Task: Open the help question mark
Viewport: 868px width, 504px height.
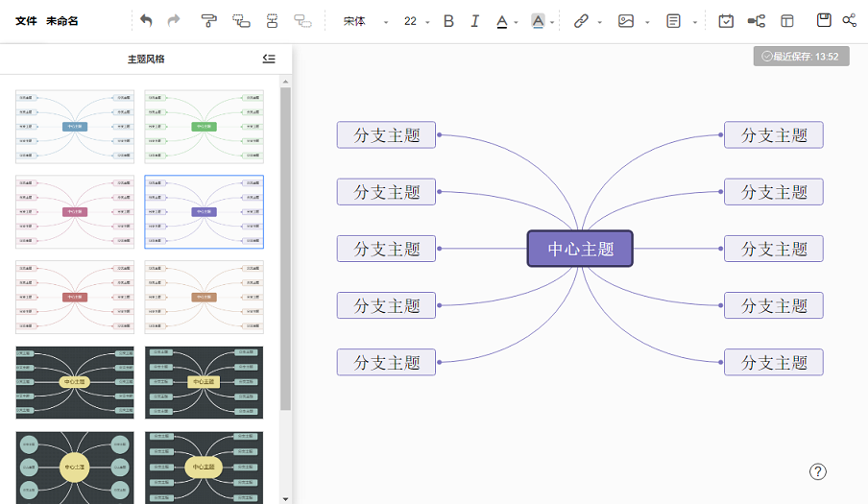Action: pos(818,472)
